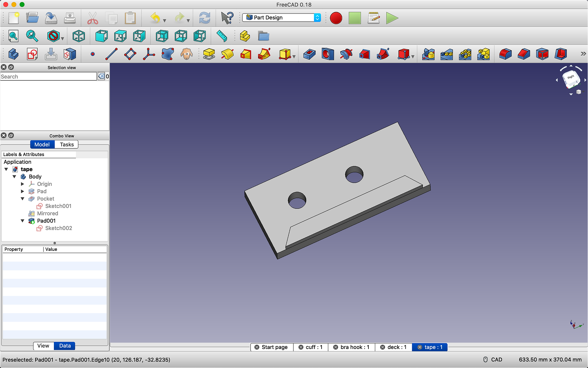
Task: Click the Refresh recompute icon
Action: (x=205, y=18)
